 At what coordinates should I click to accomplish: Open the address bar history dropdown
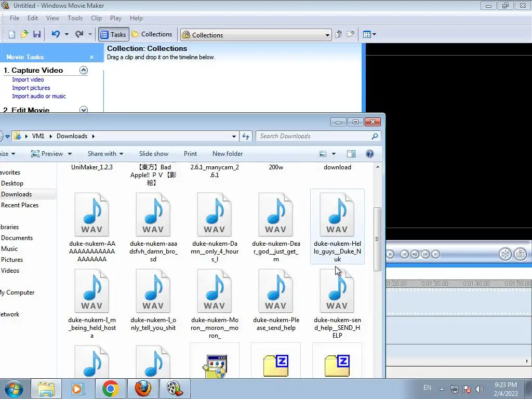coord(234,137)
